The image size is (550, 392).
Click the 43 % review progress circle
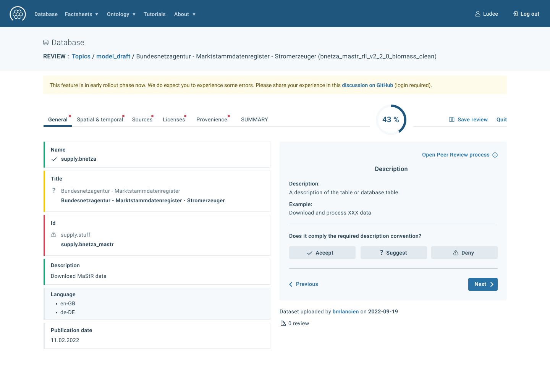click(x=391, y=119)
